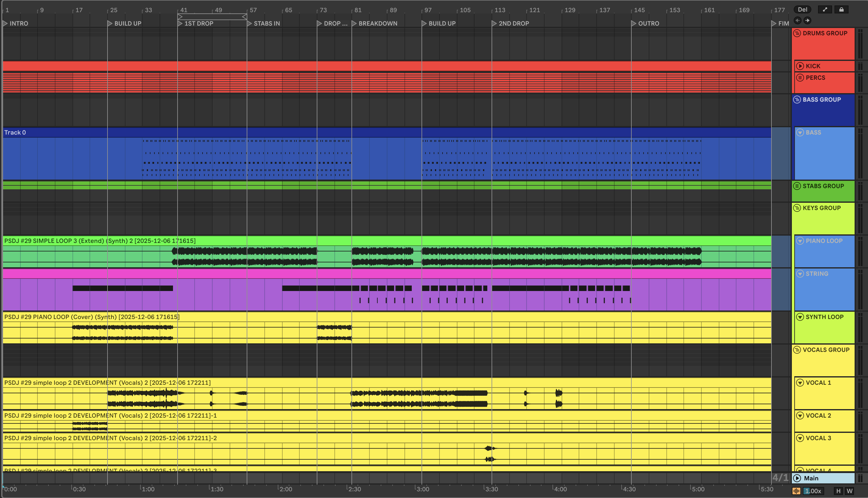
Task: Collapse the DRUMS GROUP fold button
Action: (x=797, y=33)
